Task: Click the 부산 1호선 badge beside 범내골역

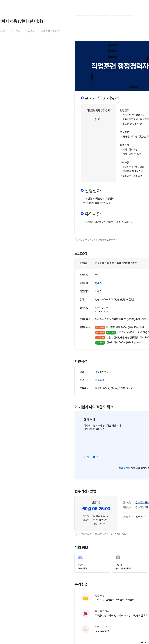Action: (100, 327)
